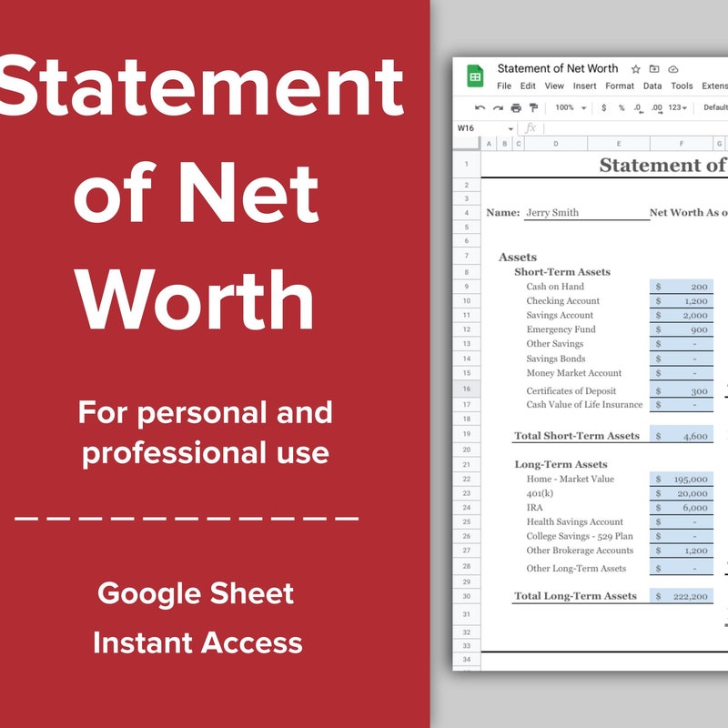The width and height of the screenshot is (728, 728).
Task: Open the Edit menu
Action: tap(528, 86)
